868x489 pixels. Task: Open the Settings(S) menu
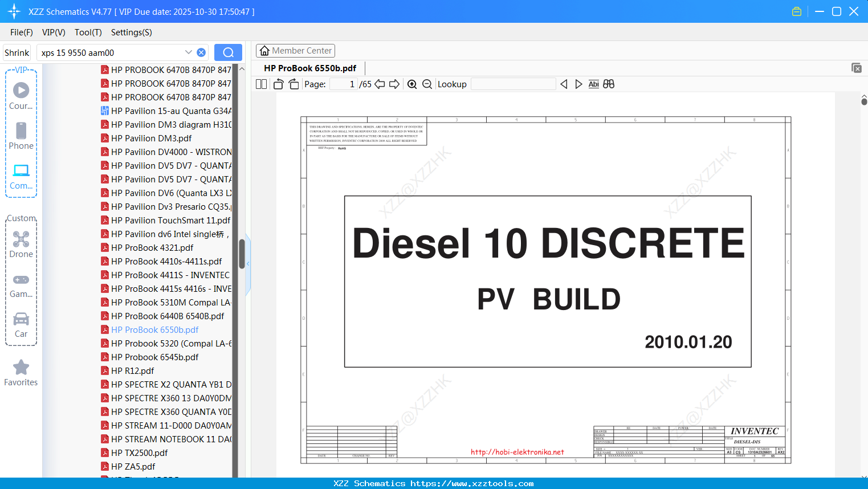click(132, 32)
